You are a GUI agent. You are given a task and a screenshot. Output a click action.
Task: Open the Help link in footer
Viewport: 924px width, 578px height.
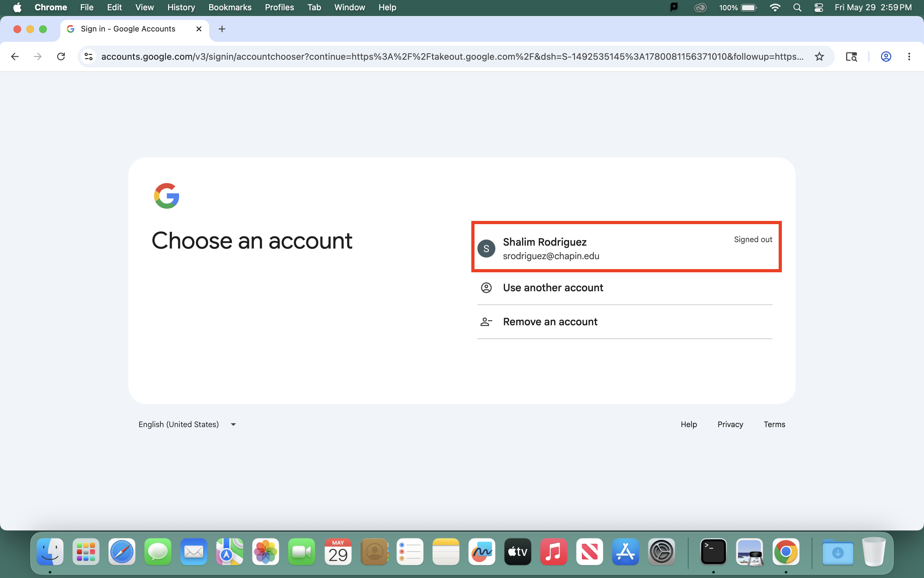pyautogui.click(x=689, y=424)
